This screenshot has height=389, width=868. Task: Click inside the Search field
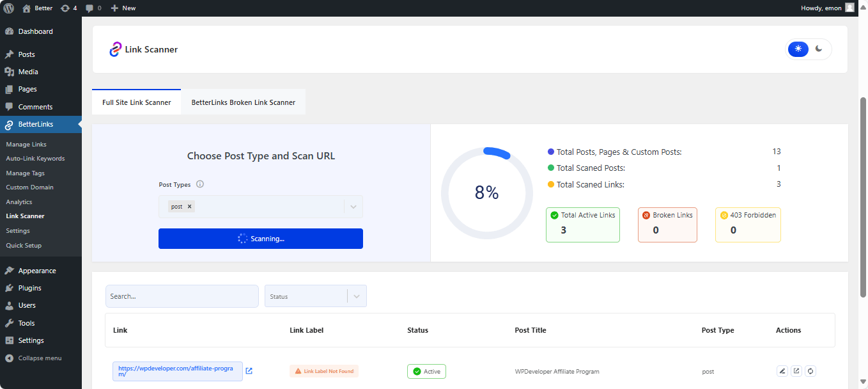tap(182, 296)
